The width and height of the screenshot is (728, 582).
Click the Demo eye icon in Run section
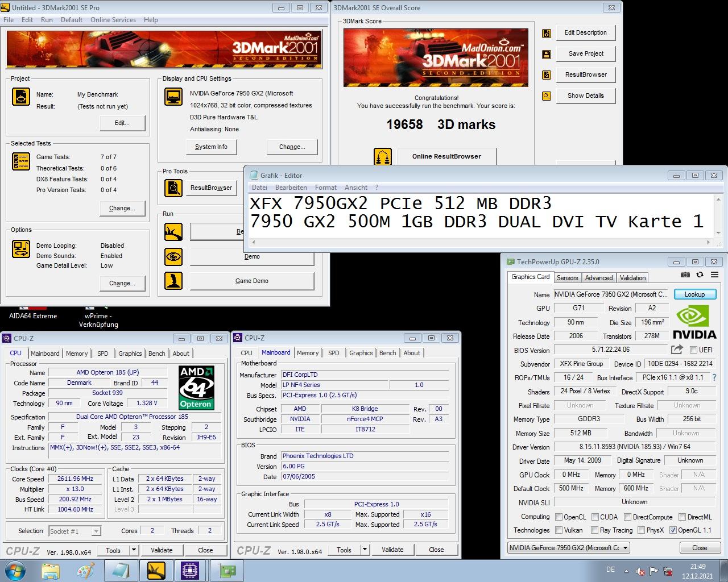pos(173,257)
